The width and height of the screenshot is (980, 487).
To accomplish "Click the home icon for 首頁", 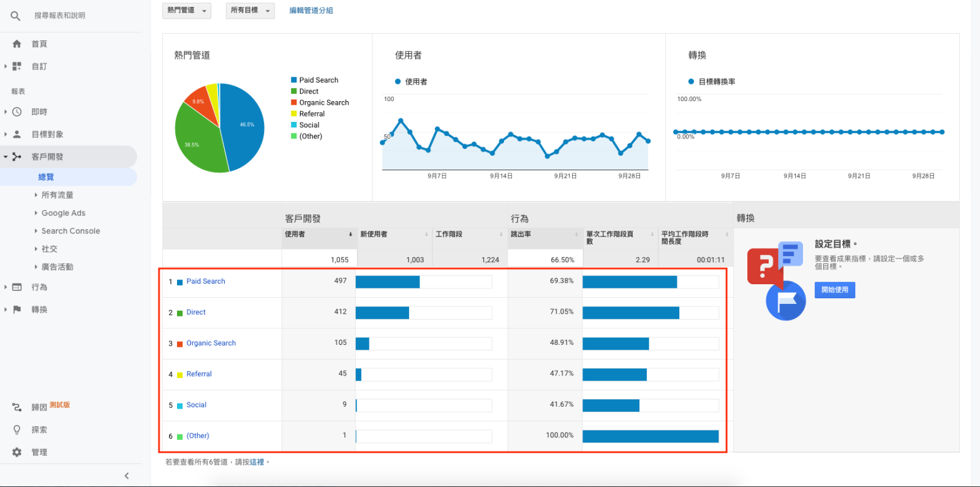I will 17,44.
